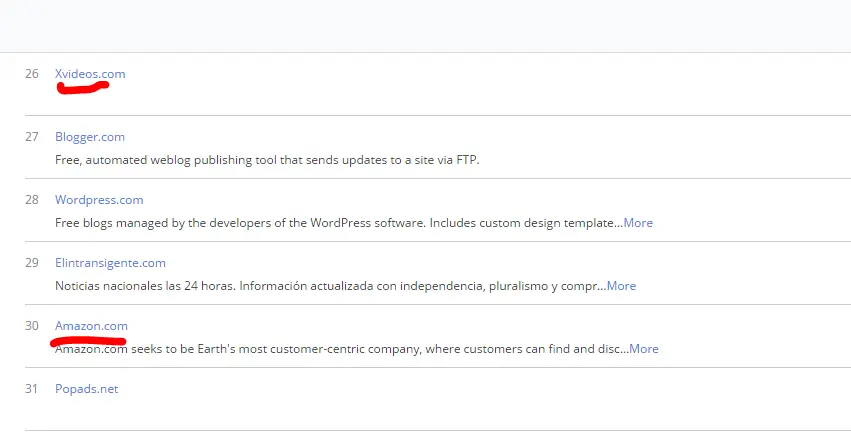Expand Elintransigente.com description via More
The width and height of the screenshot is (851, 440).
(621, 286)
